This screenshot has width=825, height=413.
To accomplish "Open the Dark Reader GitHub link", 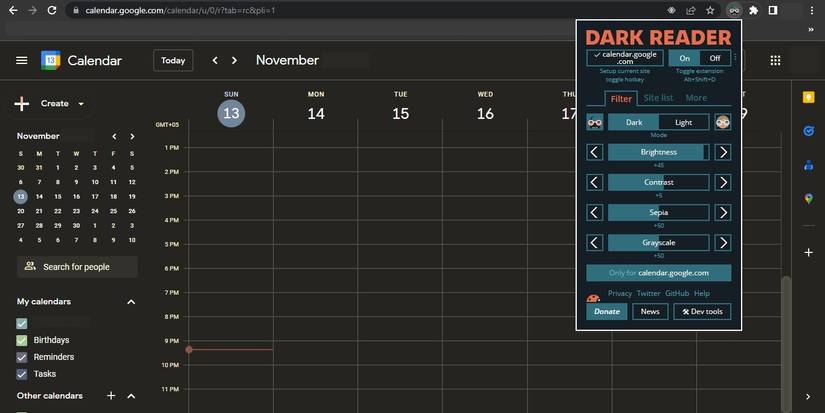I will point(677,294).
